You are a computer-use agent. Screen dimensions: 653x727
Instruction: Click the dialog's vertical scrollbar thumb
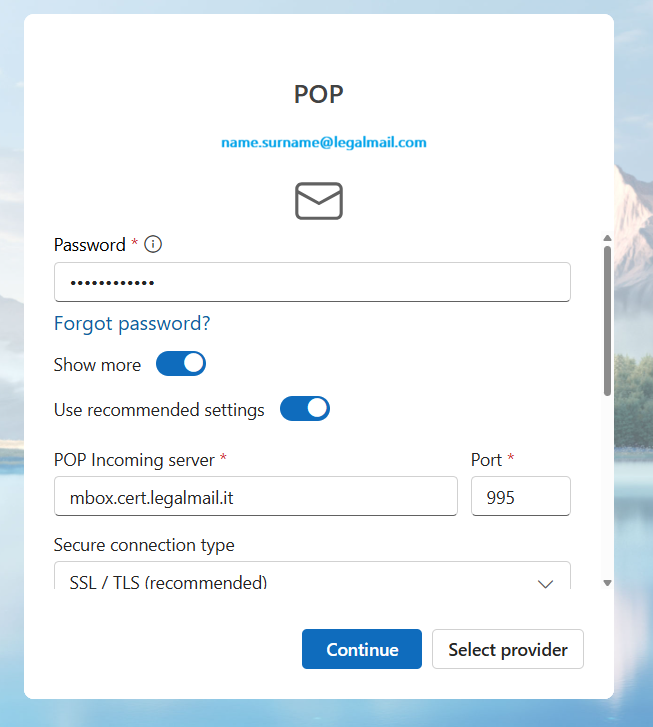tap(606, 320)
